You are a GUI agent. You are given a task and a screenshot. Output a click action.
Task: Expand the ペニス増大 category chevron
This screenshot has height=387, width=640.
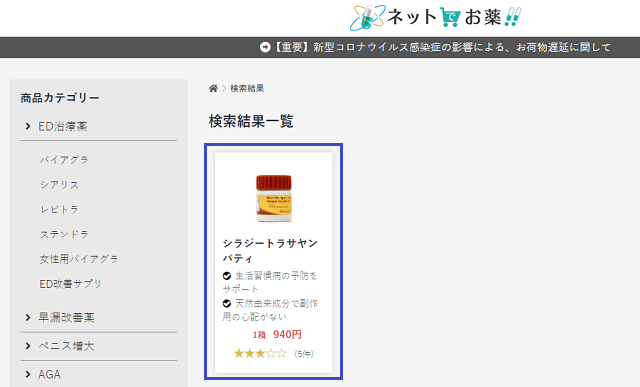pos(28,346)
